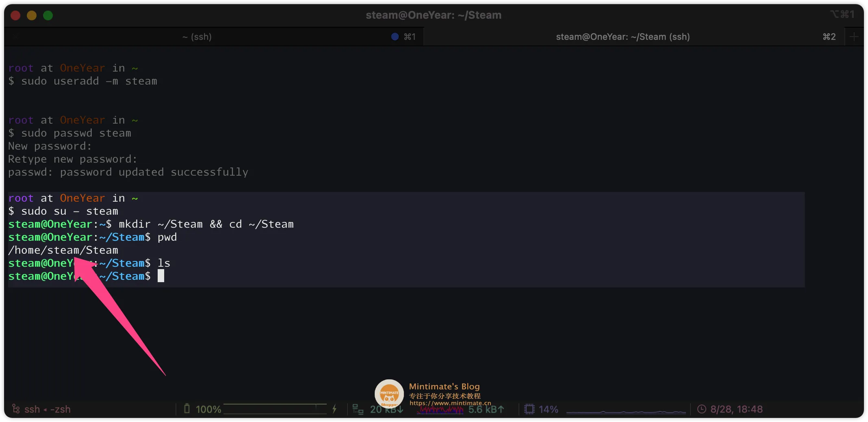Click the 100% battery level graph
The image size is (868, 422).
(x=275, y=409)
